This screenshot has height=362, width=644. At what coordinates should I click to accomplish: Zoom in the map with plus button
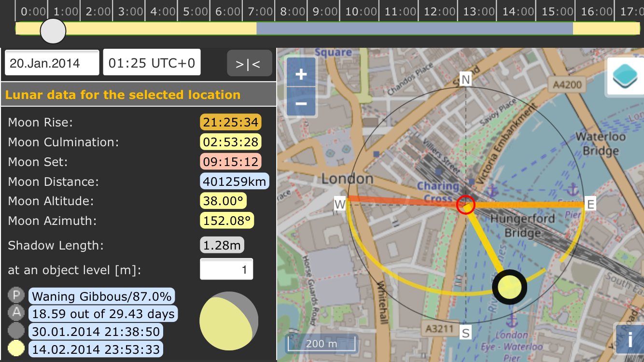pos(301,74)
